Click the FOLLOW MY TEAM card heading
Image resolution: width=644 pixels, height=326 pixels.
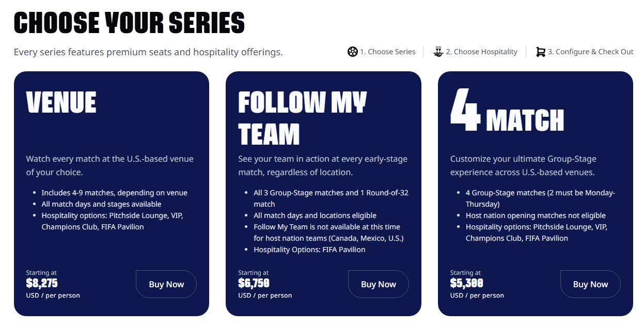(x=302, y=118)
